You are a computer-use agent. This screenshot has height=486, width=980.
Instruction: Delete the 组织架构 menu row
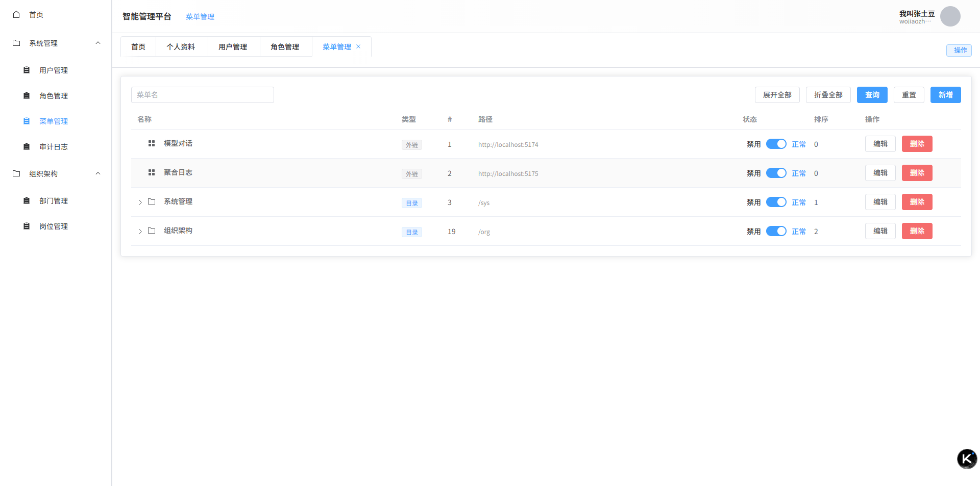917,231
